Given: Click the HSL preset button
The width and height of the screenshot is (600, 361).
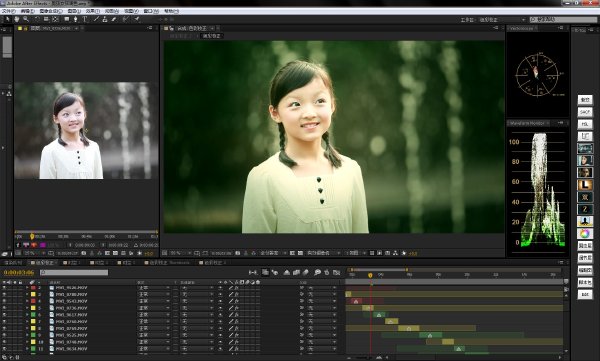Looking at the screenshot, I should [585, 124].
